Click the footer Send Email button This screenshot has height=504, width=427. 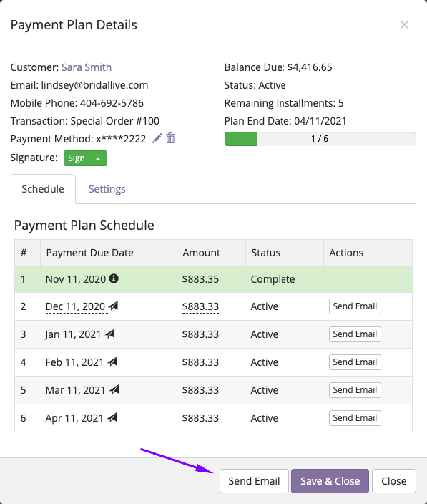[x=254, y=481]
